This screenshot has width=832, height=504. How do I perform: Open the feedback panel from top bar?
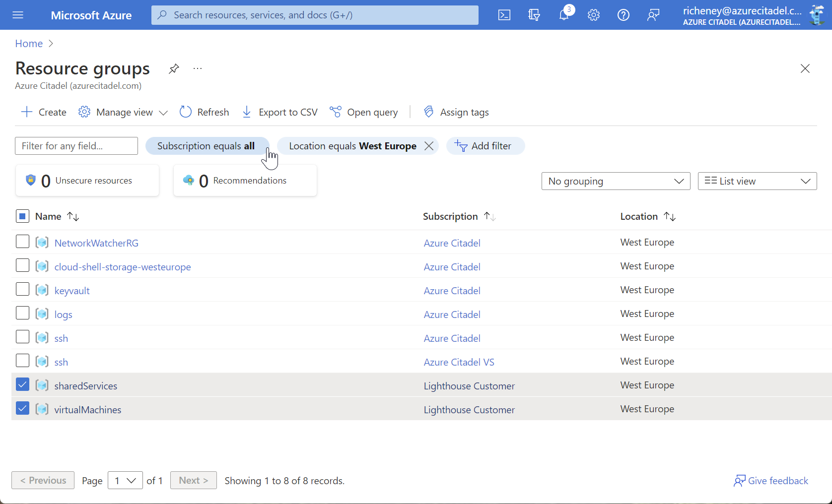[653, 15]
